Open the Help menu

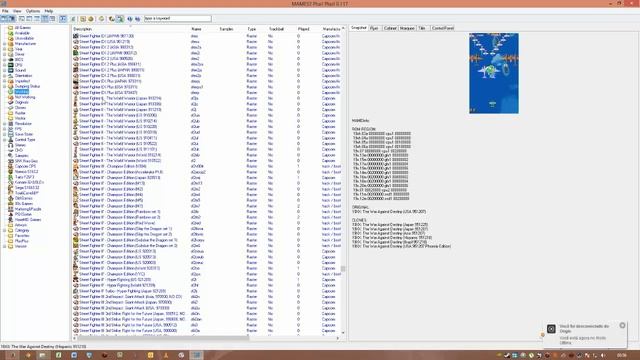[x=49, y=11]
